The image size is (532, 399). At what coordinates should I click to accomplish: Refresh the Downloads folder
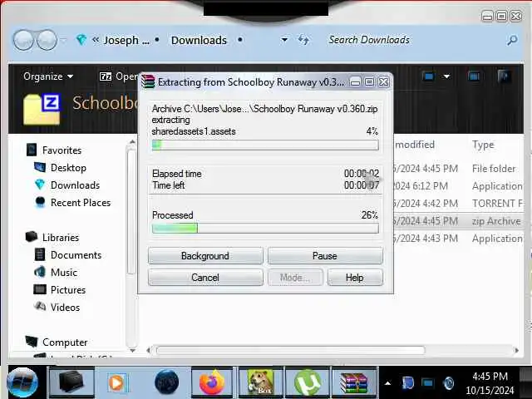pyautogui.click(x=303, y=40)
